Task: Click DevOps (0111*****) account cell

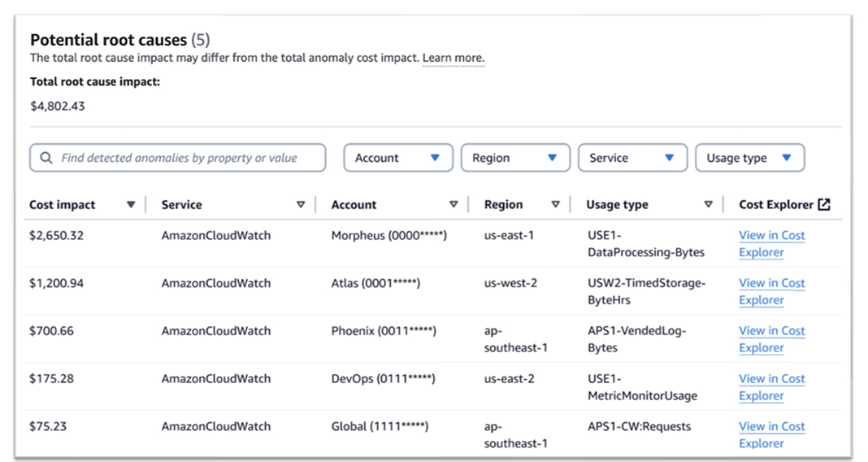Action: click(383, 379)
